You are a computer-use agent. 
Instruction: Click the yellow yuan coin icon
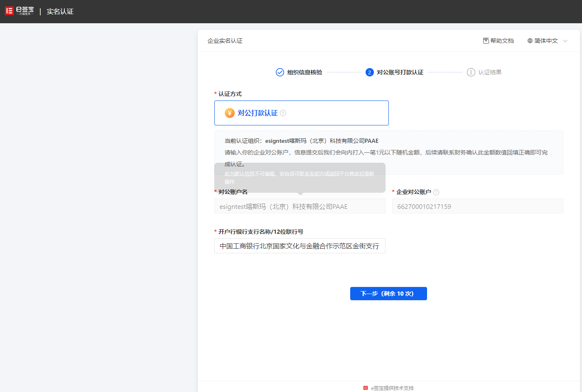pos(230,113)
